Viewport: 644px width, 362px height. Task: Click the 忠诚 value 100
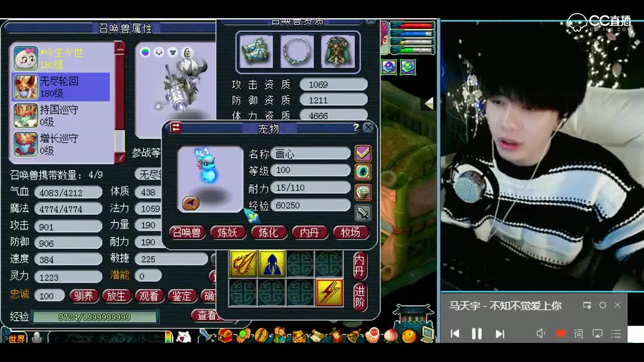(x=49, y=296)
